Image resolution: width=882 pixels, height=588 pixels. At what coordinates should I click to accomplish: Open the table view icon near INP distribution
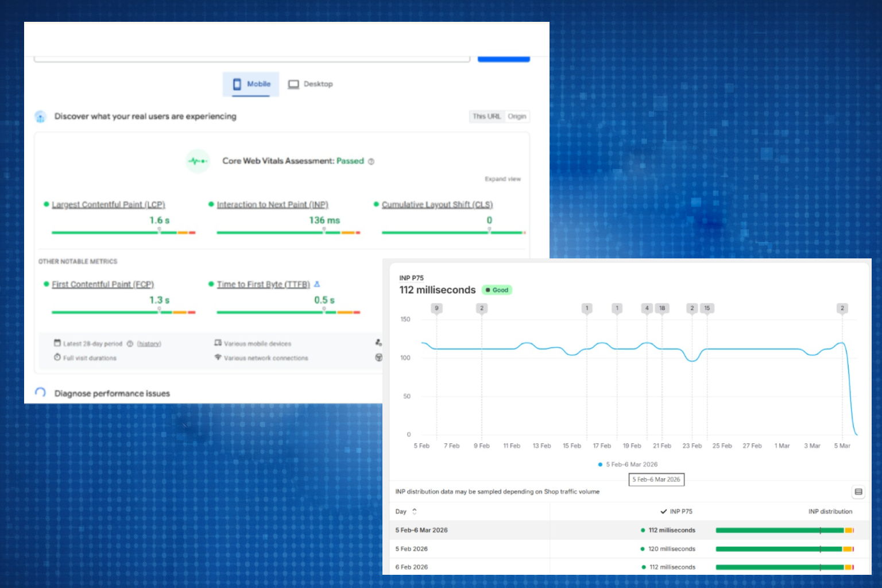pos(858,492)
